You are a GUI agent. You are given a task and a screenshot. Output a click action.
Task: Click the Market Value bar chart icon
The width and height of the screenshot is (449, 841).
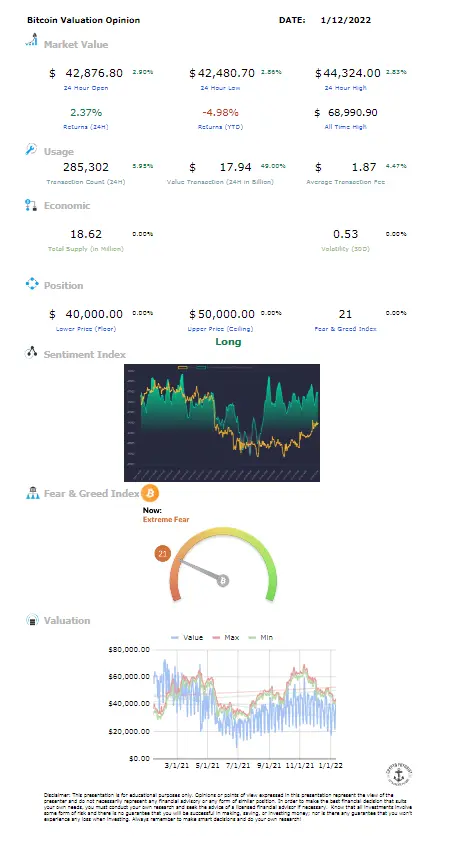(x=32, y=40)
